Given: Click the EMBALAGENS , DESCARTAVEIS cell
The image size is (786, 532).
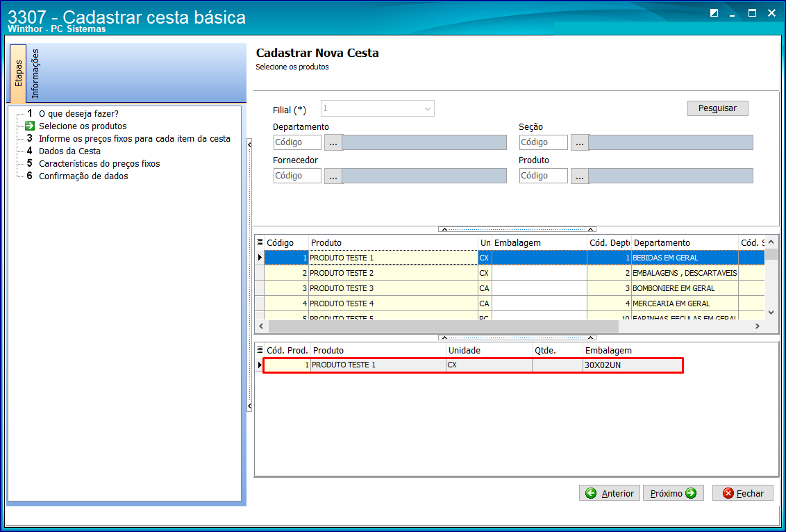Looking at the screenshot, I should click(685, 273).
